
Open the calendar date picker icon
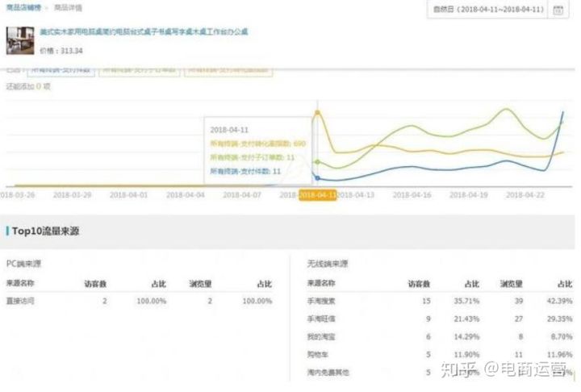pyautogui.click(x=558, y=10)
